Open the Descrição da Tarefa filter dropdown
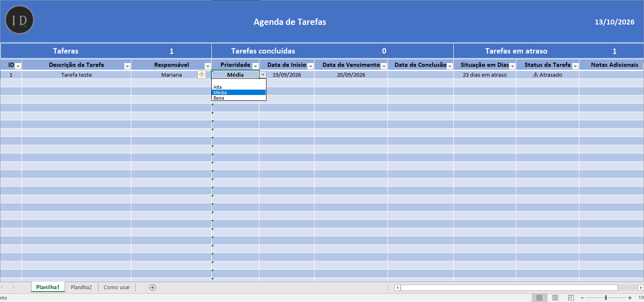This screenshot has width=644, height=302. (127, 66)
